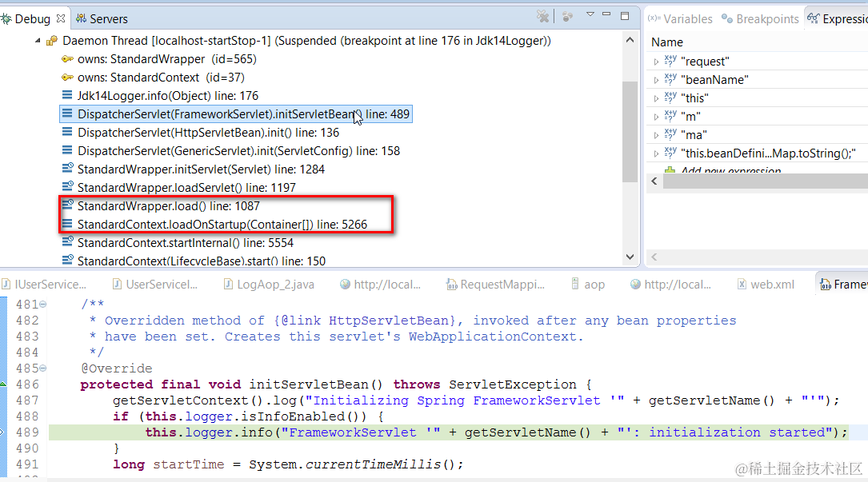Click the override marker at line 486
The image size is (868, 482).
[3, 384]
